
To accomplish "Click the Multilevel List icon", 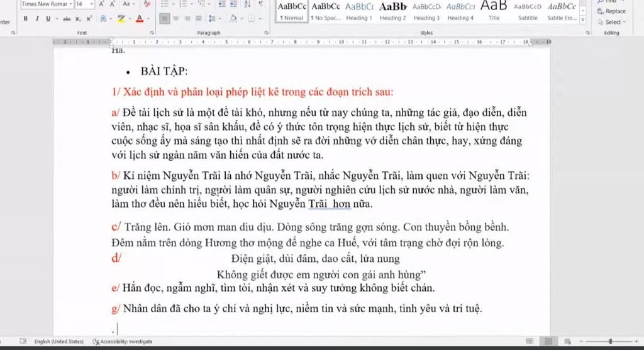I will (201, 4).
